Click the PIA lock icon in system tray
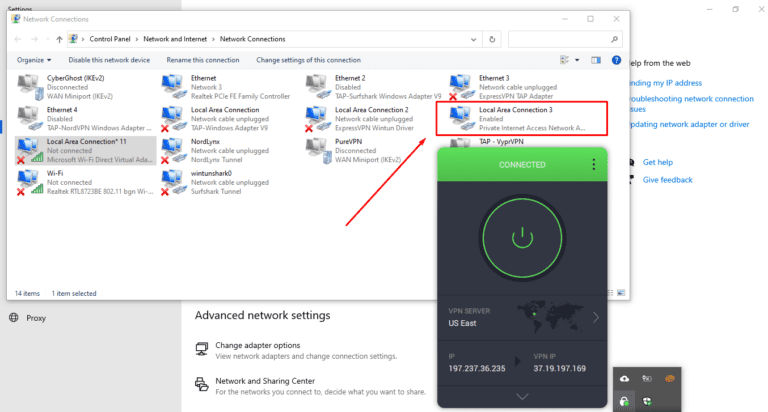 (x=622, y=400)
